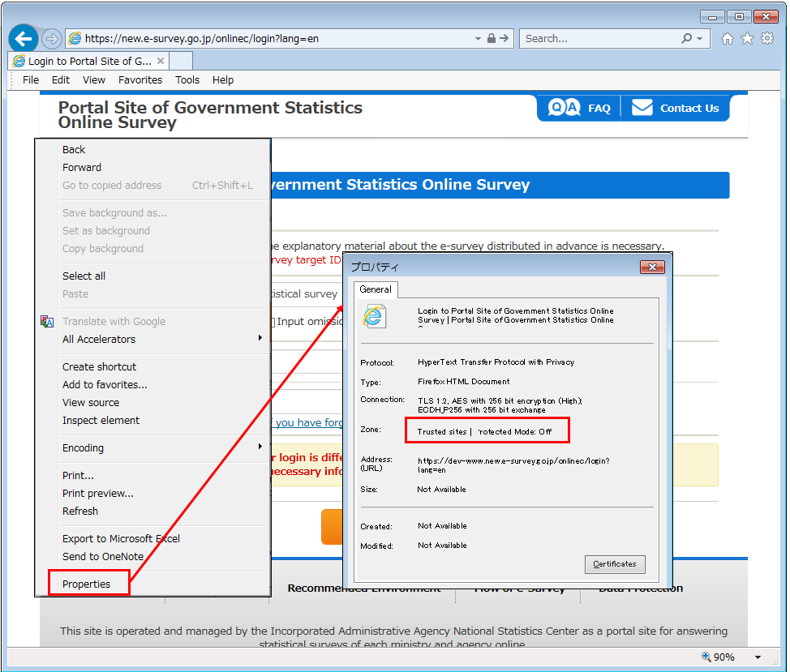Close the Login to Portal Site tab
The image size is (790, 672).
click(x=161, y=61)
